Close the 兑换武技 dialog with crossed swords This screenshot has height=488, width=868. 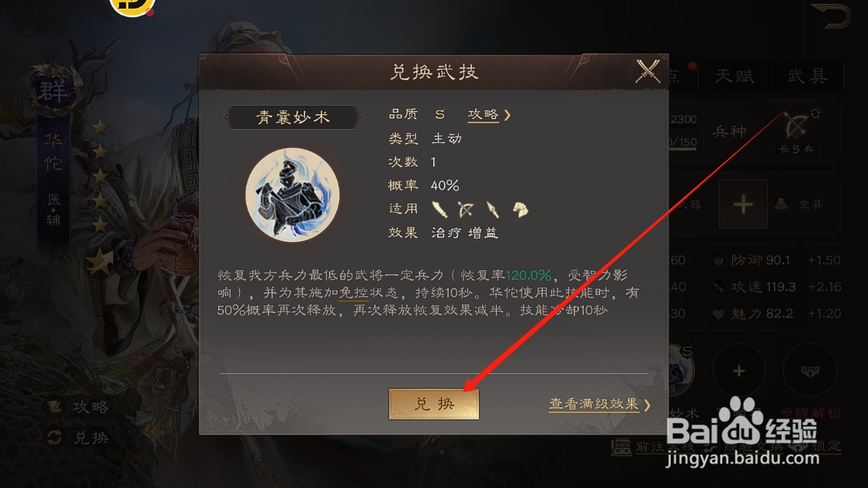point(648,71)
